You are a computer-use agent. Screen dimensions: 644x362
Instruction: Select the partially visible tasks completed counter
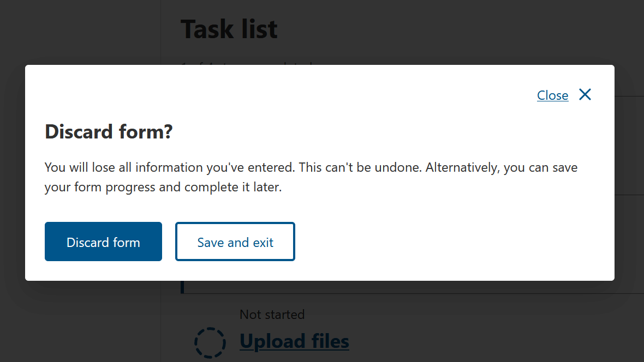[245, 64]
